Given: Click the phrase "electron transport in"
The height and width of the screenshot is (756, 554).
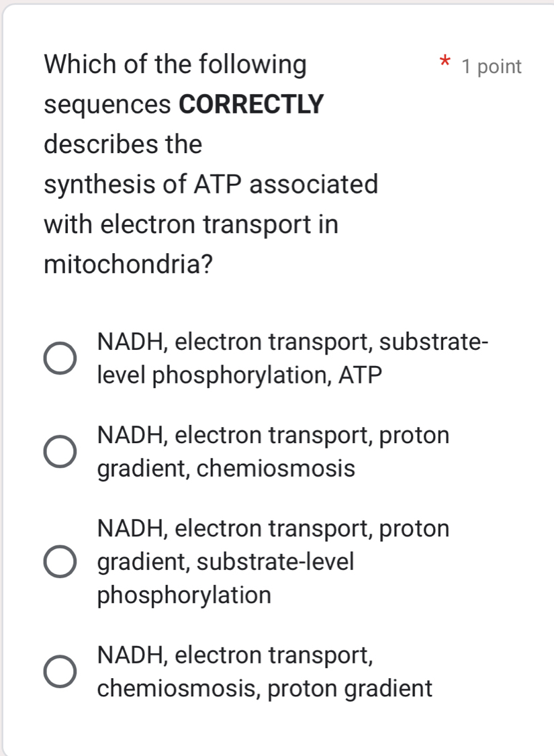Looking at the screenshot, I should [x=190, y=224].
